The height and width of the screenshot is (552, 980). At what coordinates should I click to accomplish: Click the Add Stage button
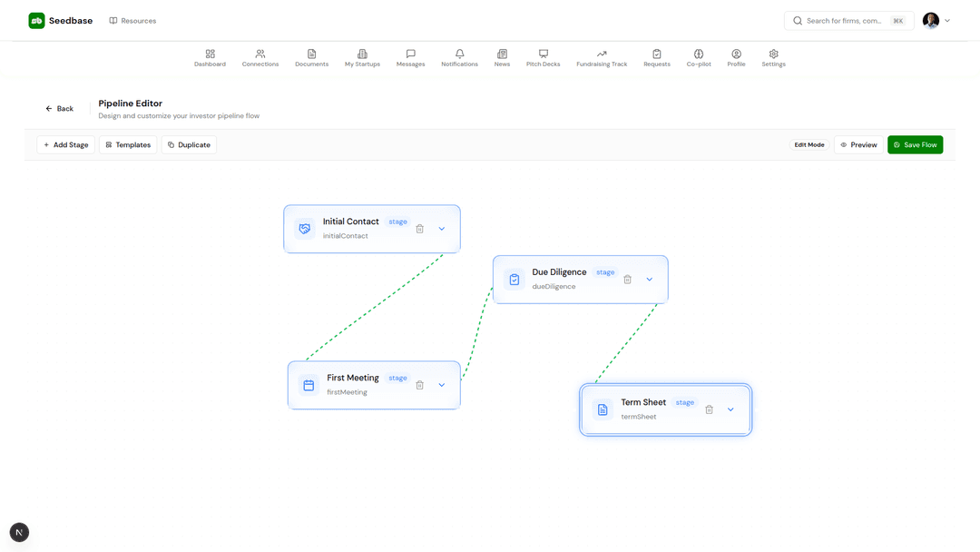[x=64, y=144]
